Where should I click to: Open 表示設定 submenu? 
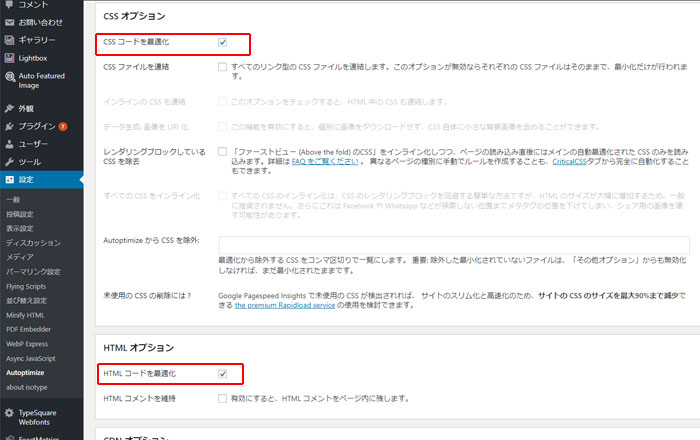click(20, 228)
